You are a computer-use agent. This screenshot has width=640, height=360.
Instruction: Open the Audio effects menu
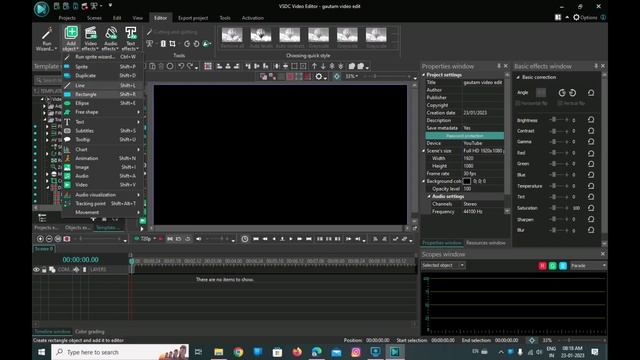point(111,39)
